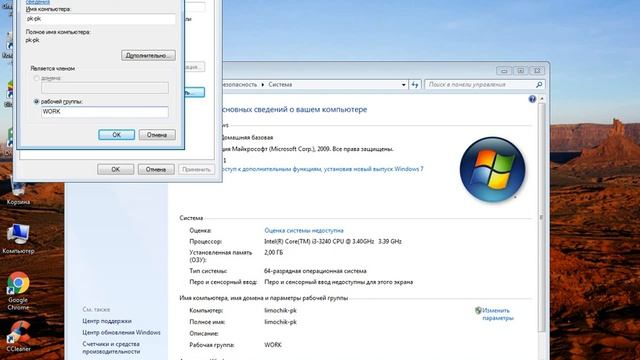Confirm the computer name dialog with OK
This screenshot has height=360, width=640.
point(116,135)
